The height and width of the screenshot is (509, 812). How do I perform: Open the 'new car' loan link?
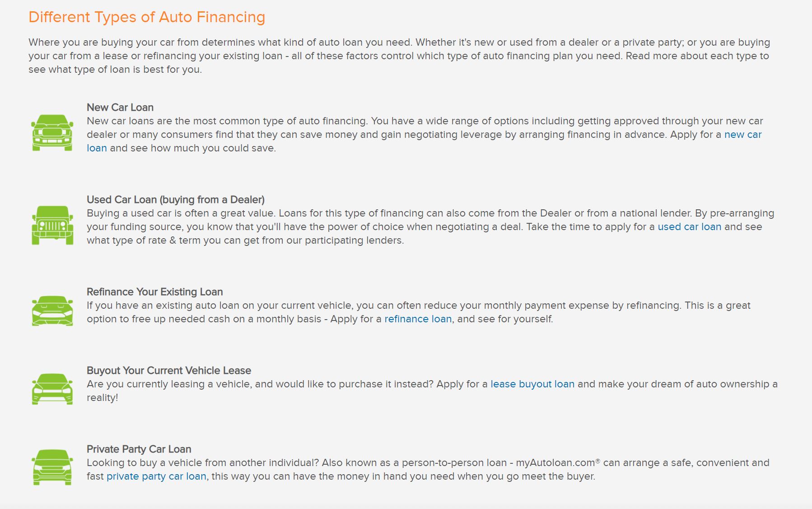[x=742, y=135]
